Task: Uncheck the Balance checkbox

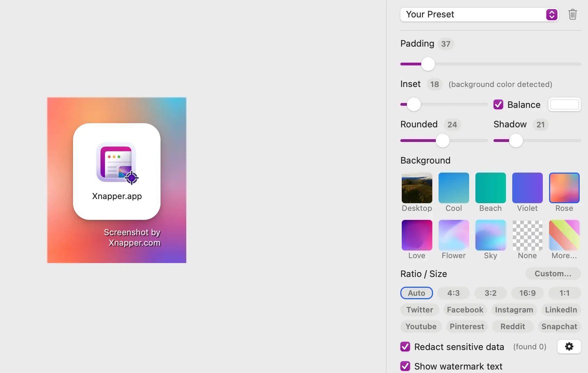Action: pos(498,104)
